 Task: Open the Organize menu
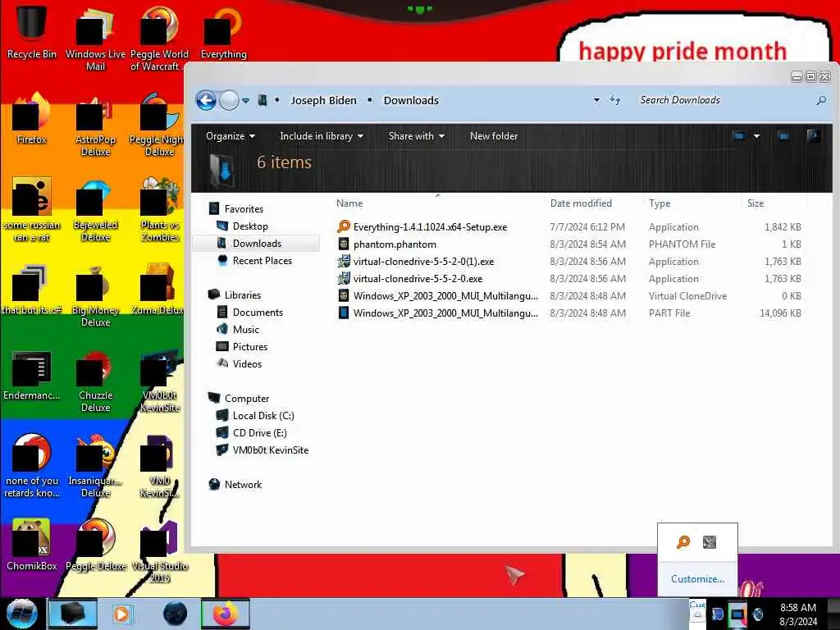pos(230,136)
